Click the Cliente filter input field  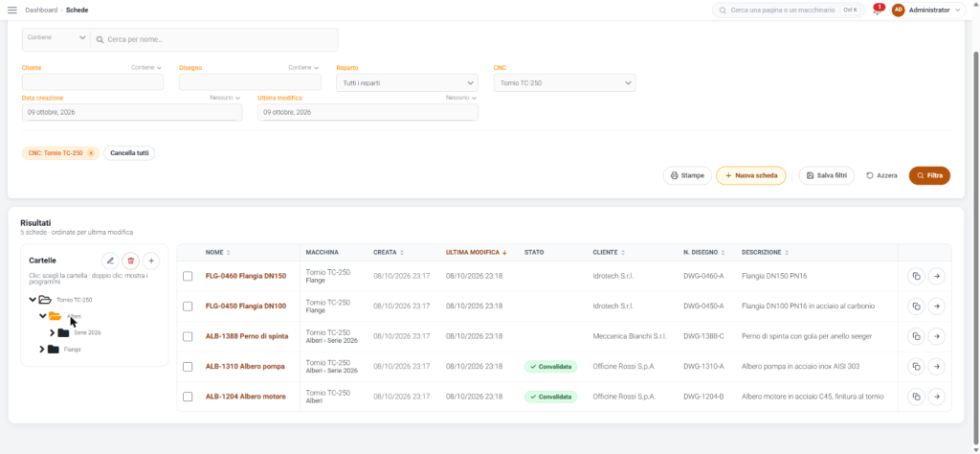point(93,82)
